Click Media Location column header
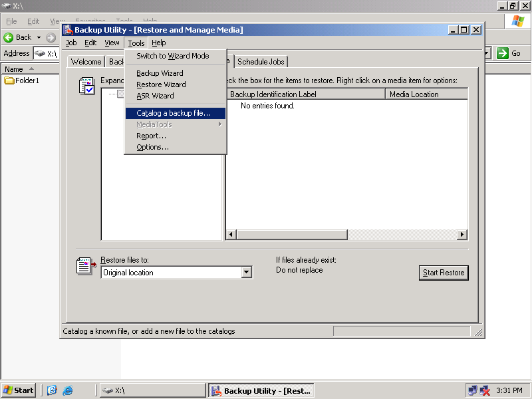This screenshot has width=532, height=399. [x=426, y=94]
